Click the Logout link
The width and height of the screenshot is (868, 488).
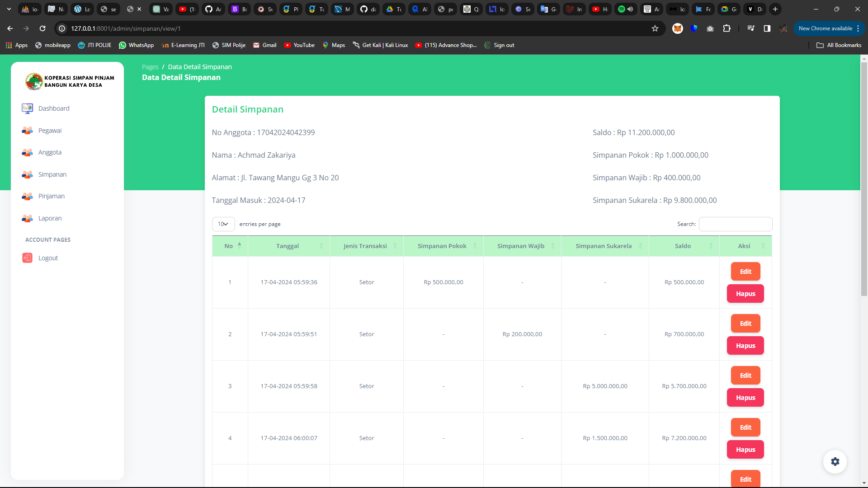[x=48, y=258]
